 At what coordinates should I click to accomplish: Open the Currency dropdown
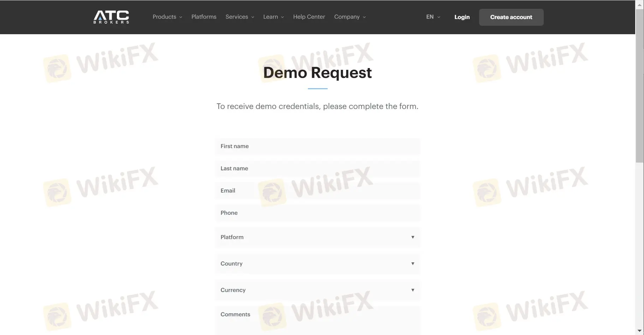coord(317,290)
